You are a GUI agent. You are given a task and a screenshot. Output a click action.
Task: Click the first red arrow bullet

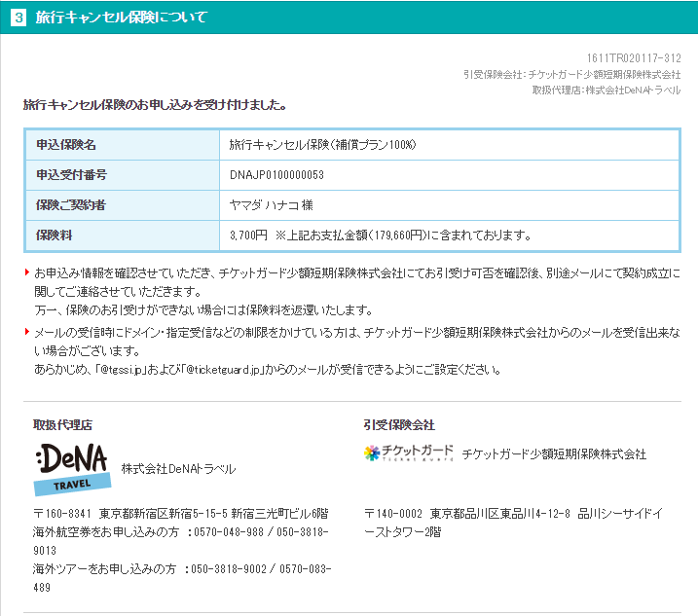(x=27, y=272)
